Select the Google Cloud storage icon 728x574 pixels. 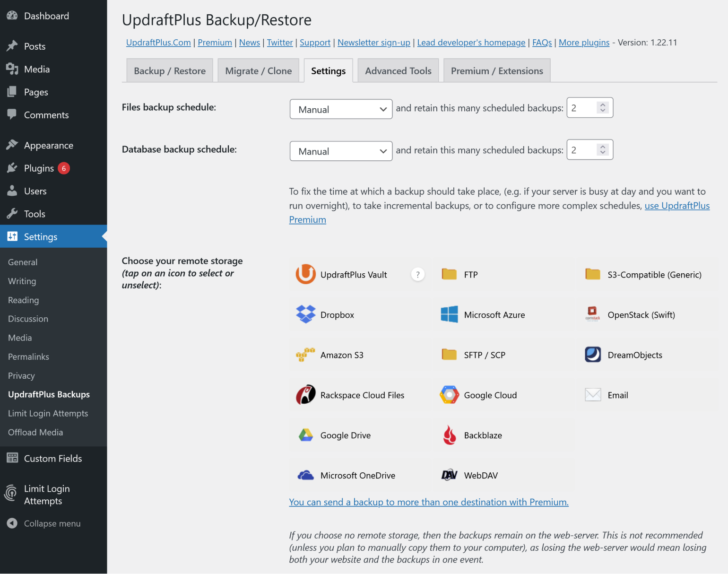(x=449, y=395)
